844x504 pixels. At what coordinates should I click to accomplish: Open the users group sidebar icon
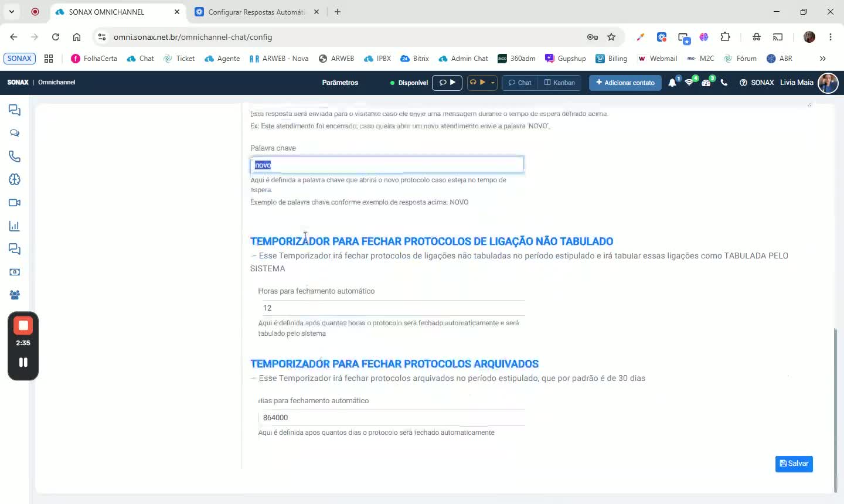pyautogui.click(x=15, y=295)
